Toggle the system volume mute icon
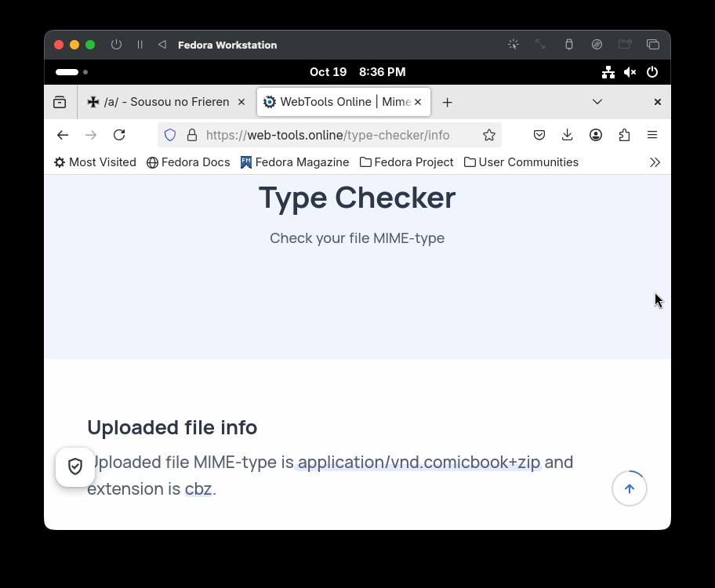This screenshot has width=715, height=588. pos(630,72)
